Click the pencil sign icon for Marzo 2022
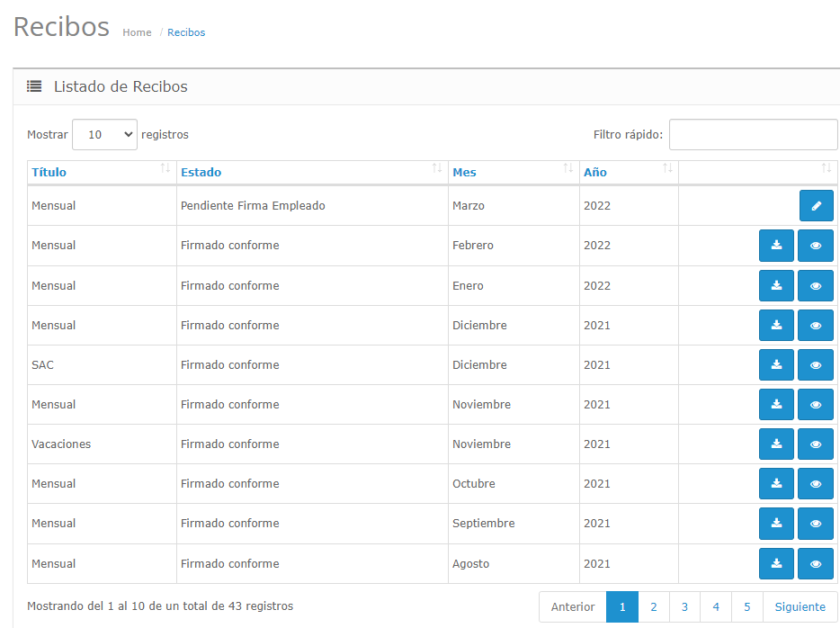 (x=816, y=206)
